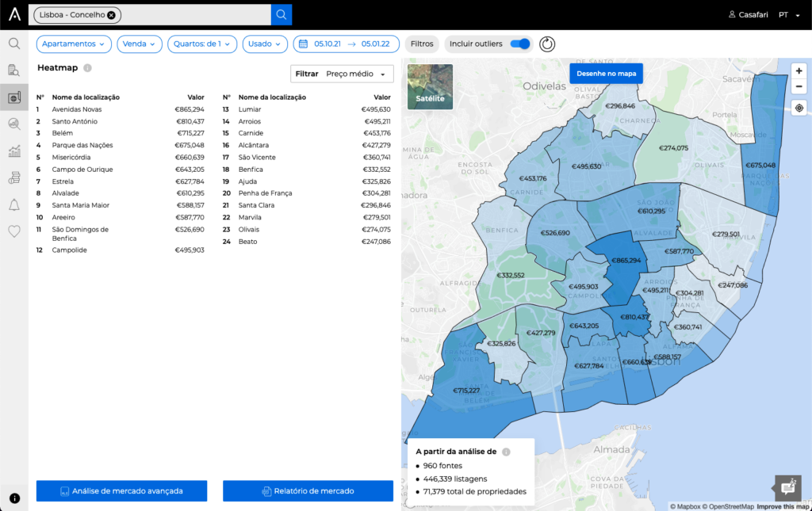
Task: Click Desenhe no mapa button
Action: click(x=607, y=74)
